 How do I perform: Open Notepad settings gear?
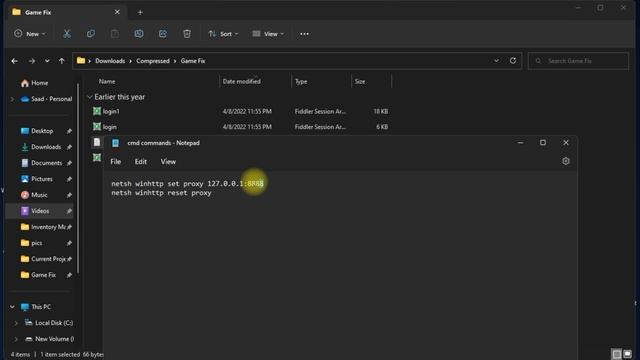(566, 161)
